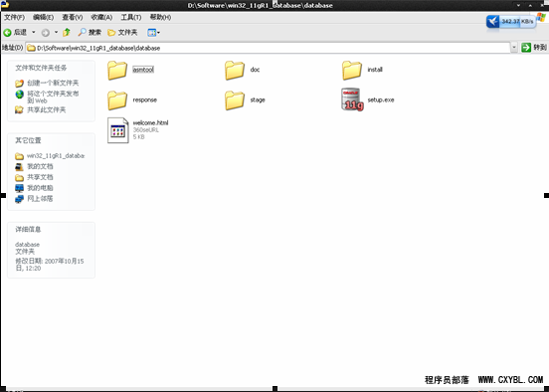Open My Documents link in sidebar
Viewport: 549px width, 392px height.
pos(40,166)
